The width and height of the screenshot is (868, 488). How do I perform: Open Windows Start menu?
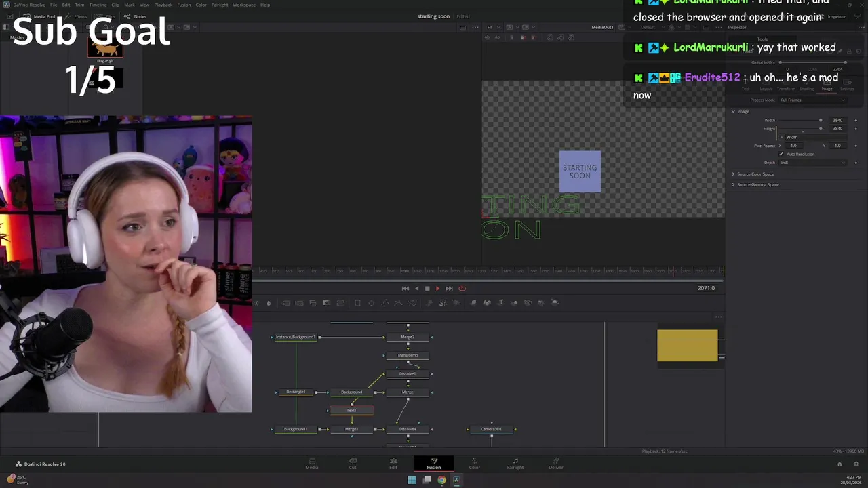(x=412, y=480)
